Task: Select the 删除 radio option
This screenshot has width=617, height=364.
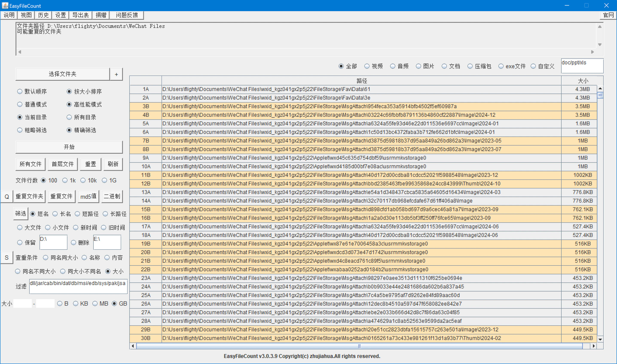Action: point(80,243)
